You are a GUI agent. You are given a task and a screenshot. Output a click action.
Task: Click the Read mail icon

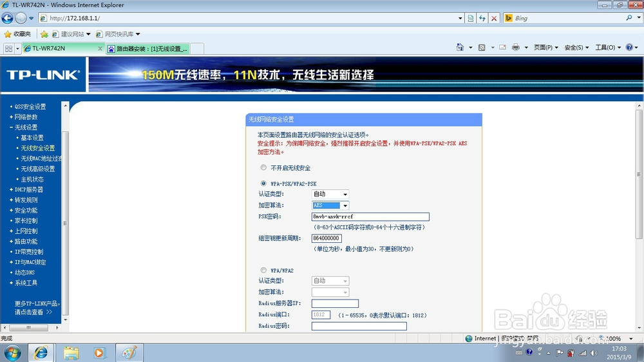(503, 47)
